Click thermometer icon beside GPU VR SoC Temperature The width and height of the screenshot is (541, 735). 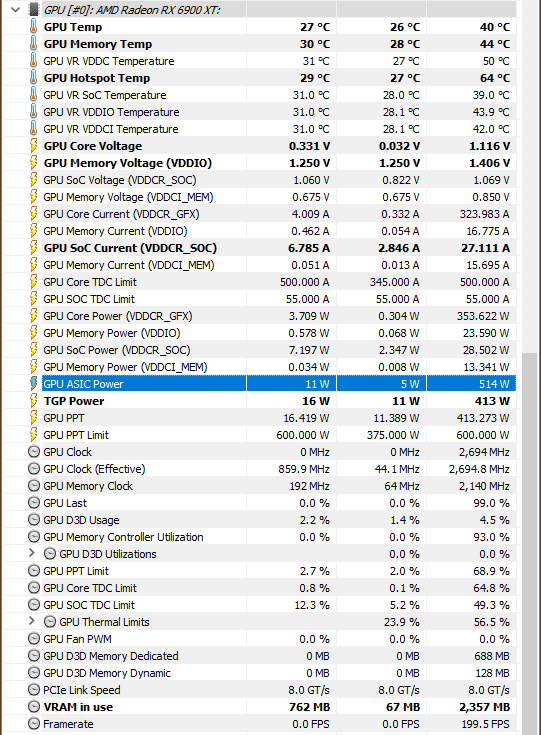pos(33,95)
